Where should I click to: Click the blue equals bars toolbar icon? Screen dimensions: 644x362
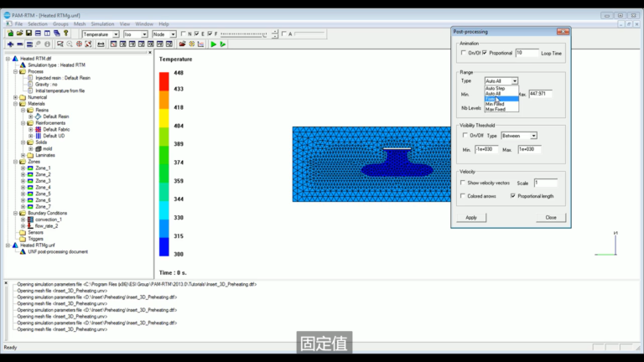(29, 44)
